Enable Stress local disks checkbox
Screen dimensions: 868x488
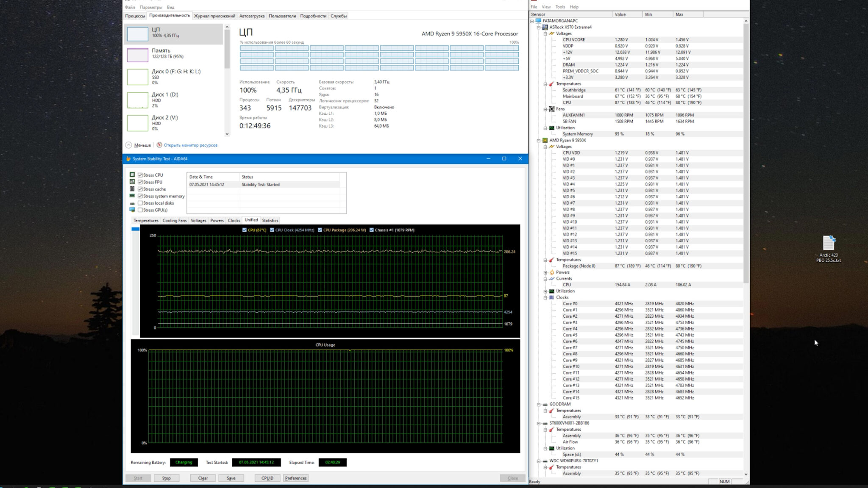coord(140,203)
